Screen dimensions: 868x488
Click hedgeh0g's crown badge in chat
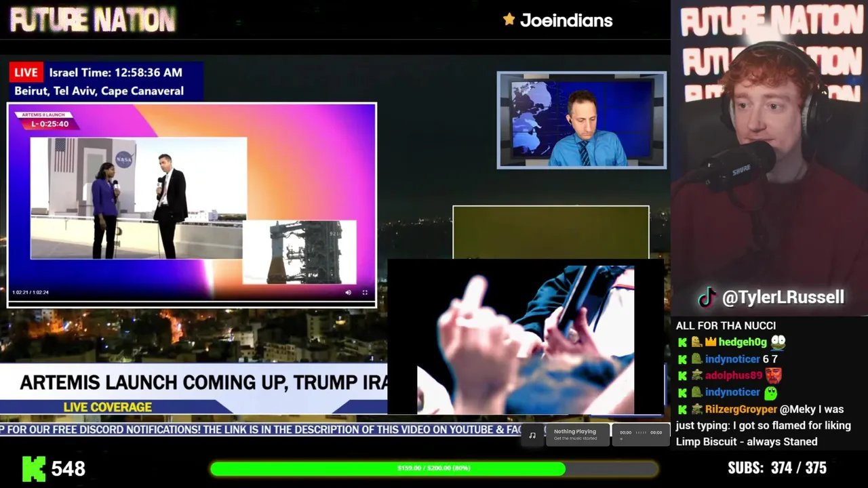click(711, 342)
